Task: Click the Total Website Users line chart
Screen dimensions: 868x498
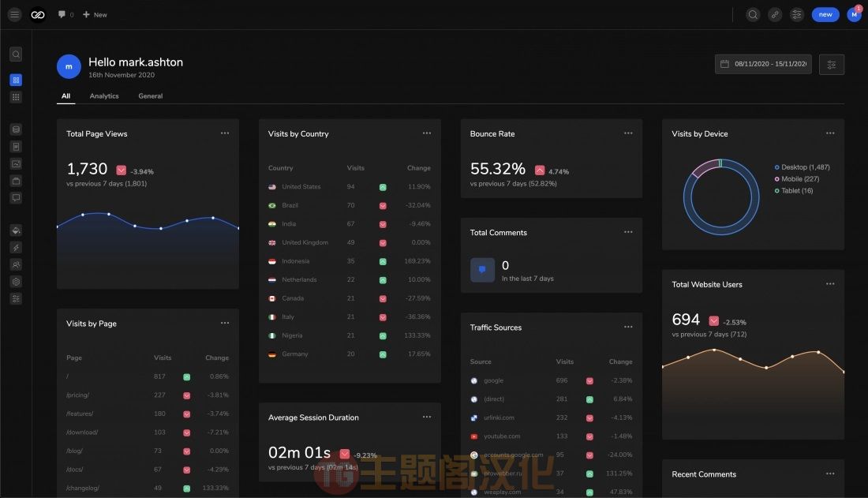Action: click(753, 393)
